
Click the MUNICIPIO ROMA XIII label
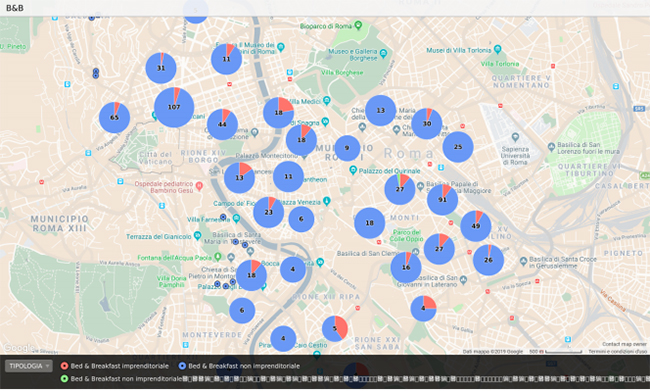point(60,223)
